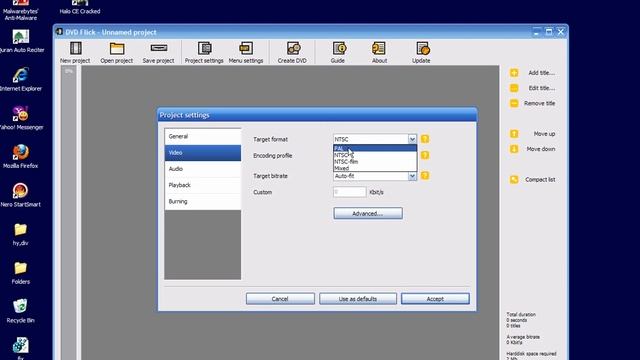Click Use as defaults button
The height and width of the screenshot is (360, 640).
(x=358, y=299)
